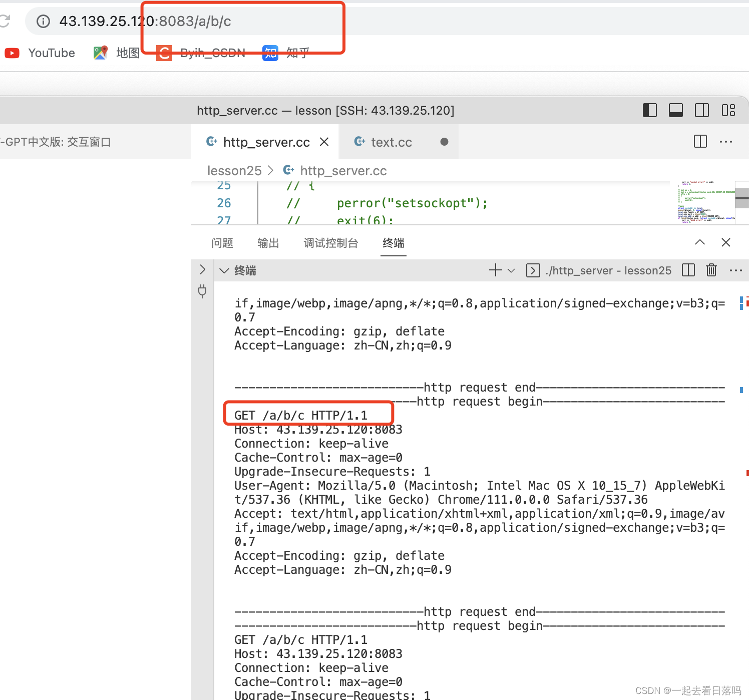Click the GPT中文版: 交互窗口 tab
This screenshot has width=749, height=700.
[x=55, y=142]
